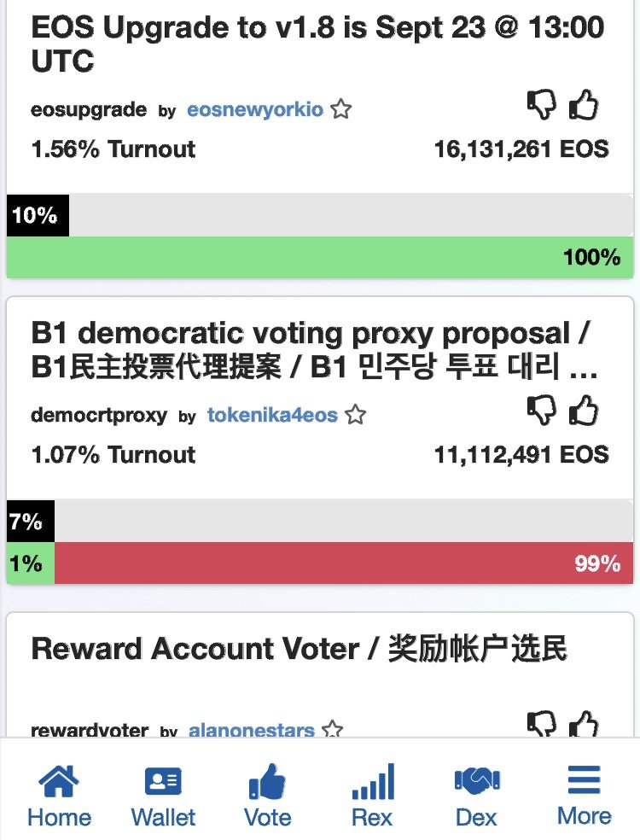This screenshot has width=640, height=840.
Task: Favorite the tokenika4eos author star
Action: coord(356,416)
